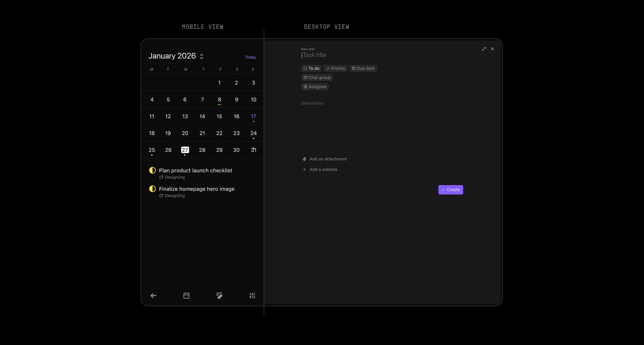
Task: Toggle status circle for Plan product launch checklist
Action: [x=152, y=170]
